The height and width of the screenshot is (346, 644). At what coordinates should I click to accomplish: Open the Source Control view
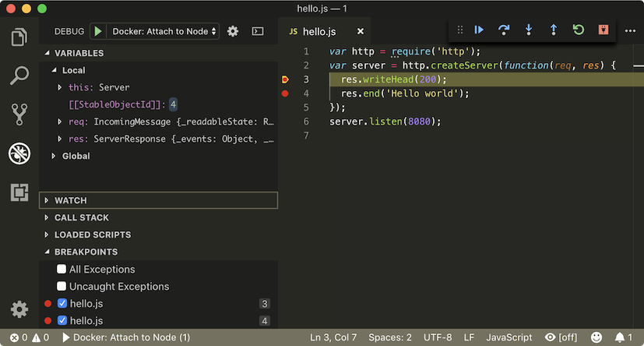pos(19,114)
